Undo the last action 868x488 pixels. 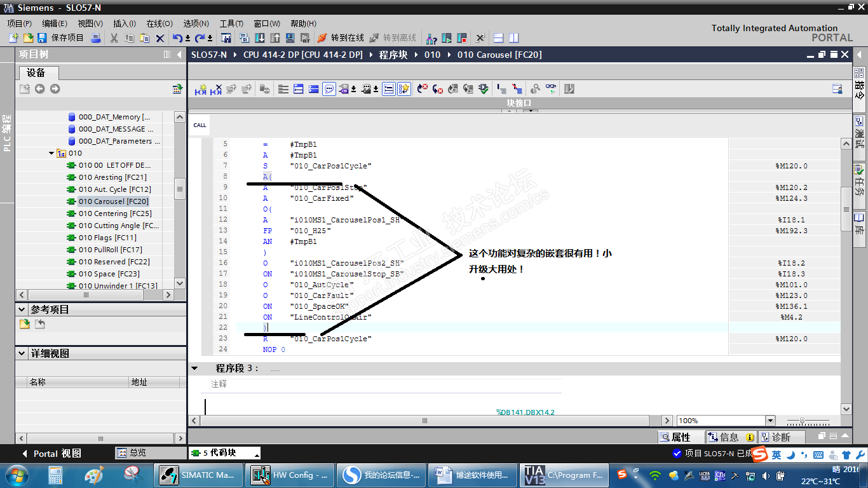coord(178,38)
